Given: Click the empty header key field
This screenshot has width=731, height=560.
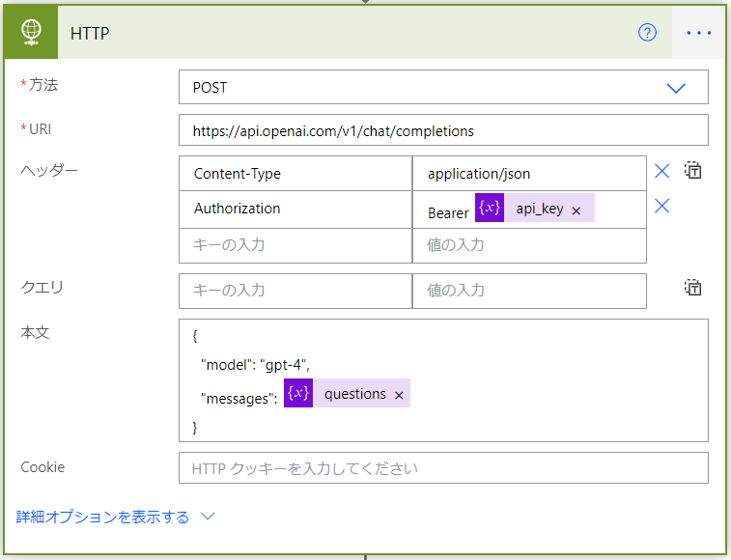Looking at the screenshot, I should tap(295, 245).
